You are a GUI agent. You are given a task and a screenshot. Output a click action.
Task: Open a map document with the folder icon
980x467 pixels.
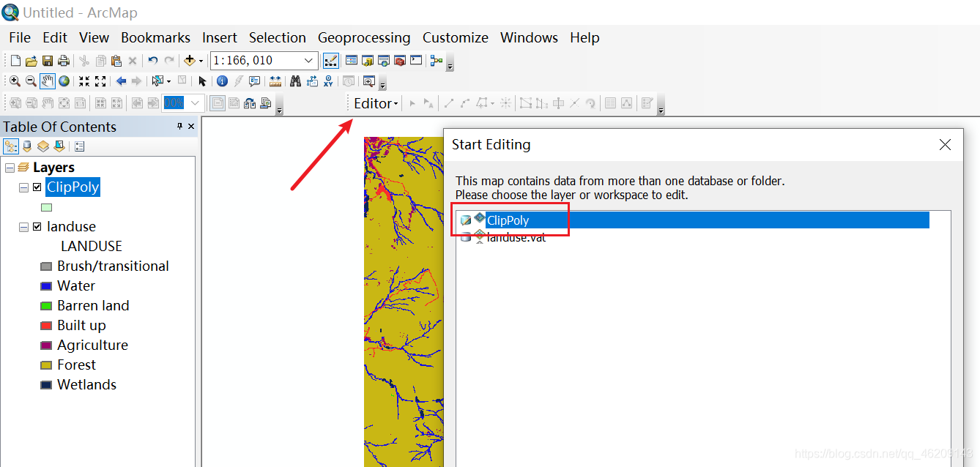coord(31,61)
